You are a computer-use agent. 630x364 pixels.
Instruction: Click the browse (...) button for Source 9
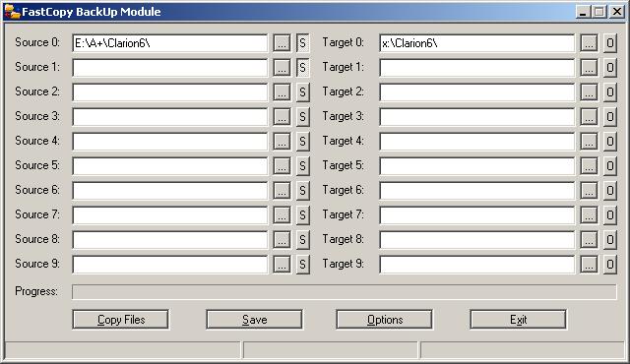pyautogui.click(x=282, y=264)
